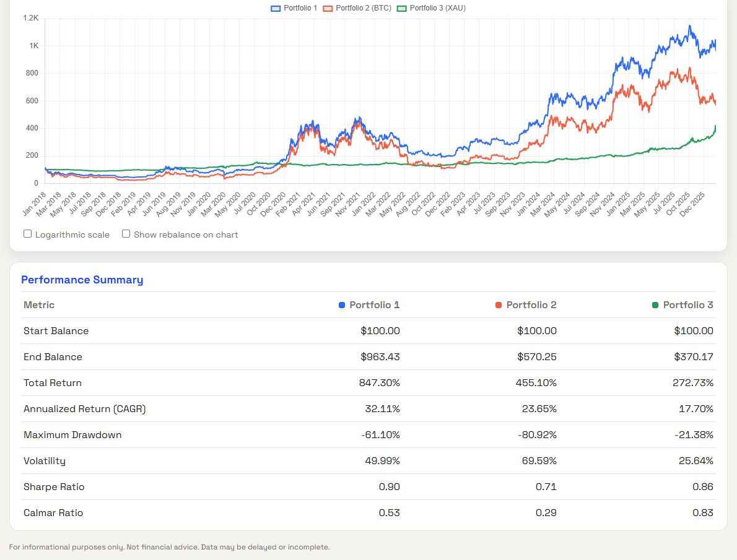Click the red dot beside Portfolio 2 header
This screenshot has width=737, height=560.
point(499,305)
